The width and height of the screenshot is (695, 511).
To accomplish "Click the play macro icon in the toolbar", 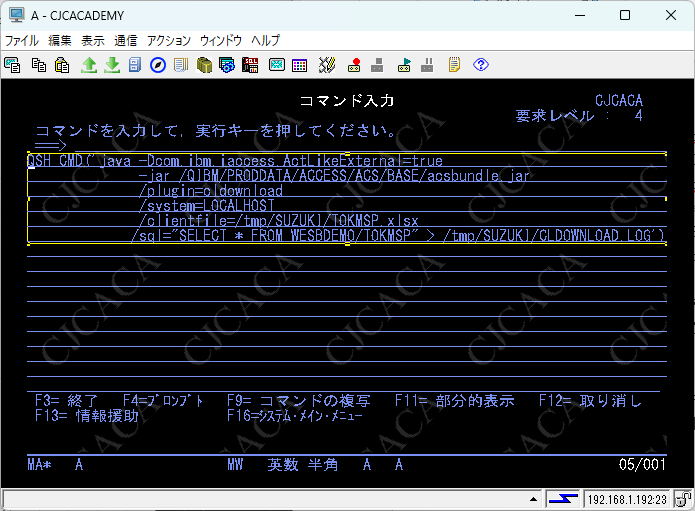I will coord(403,65).
